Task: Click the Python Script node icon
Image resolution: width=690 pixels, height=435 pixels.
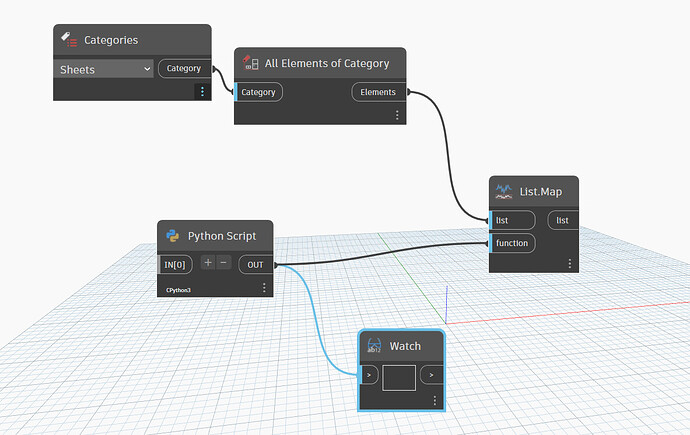Action: click(172, 236)
